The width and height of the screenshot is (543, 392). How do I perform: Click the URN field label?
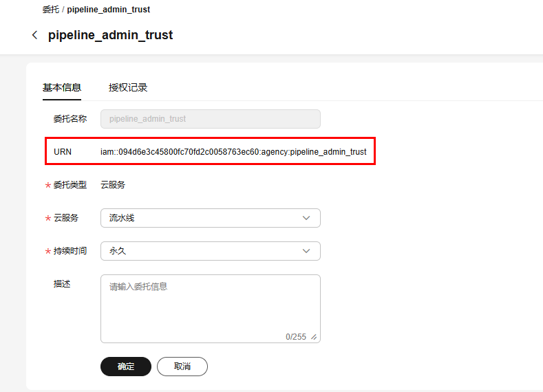click(x=63, y=151)
